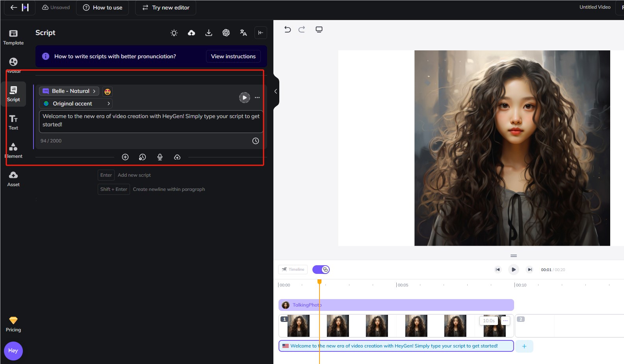Image resolution: width=624 pixels, height=364 pixels.
Task: Toggle the purple timeline switch
Action: tap(321, 270)
